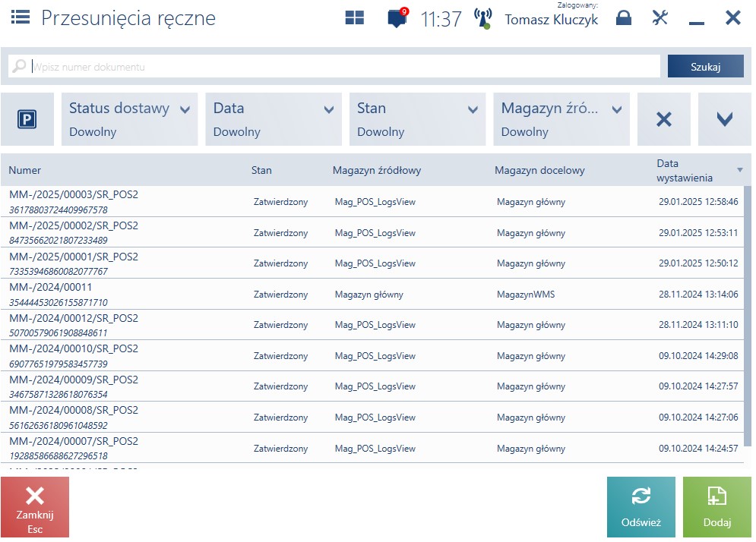Image resolution: width=756 pixels, height=542 pixels.
Task: Click the 11:37 clock display
Action: tap(441, 19)
